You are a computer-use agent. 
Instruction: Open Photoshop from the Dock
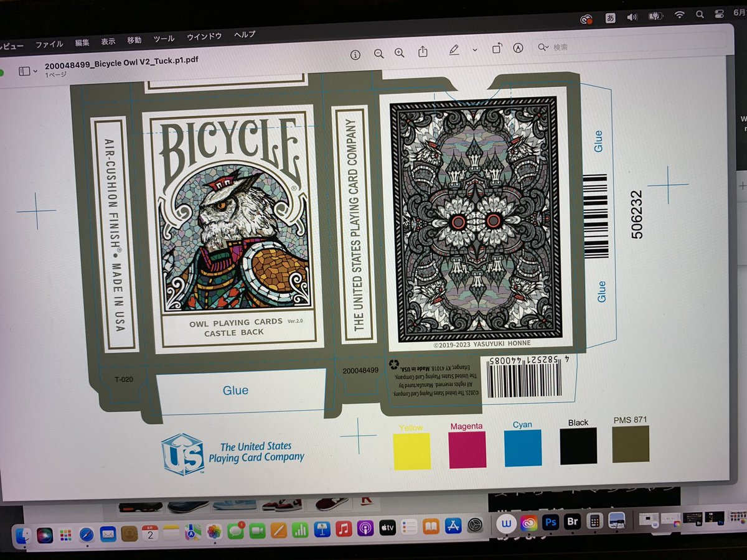(x=550, y=522)
